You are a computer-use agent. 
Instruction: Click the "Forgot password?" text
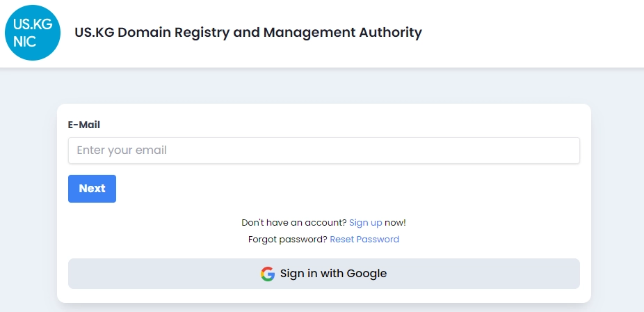coord(287,240)
